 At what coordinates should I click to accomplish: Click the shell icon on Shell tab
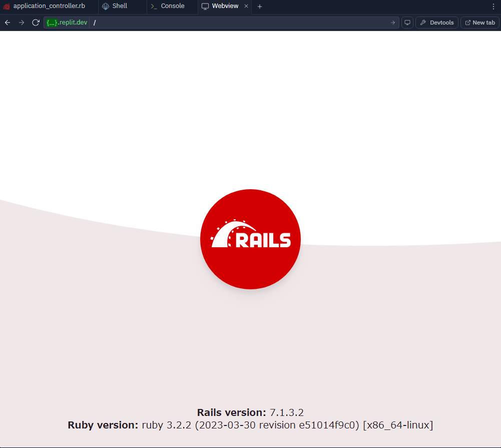[x=106, y=6]
